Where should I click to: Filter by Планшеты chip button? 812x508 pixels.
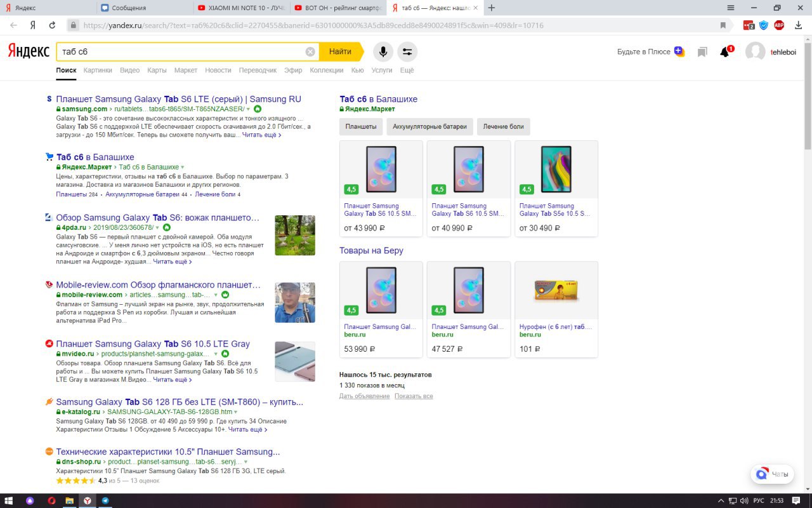pyautogui.click(x=361, y=126)
